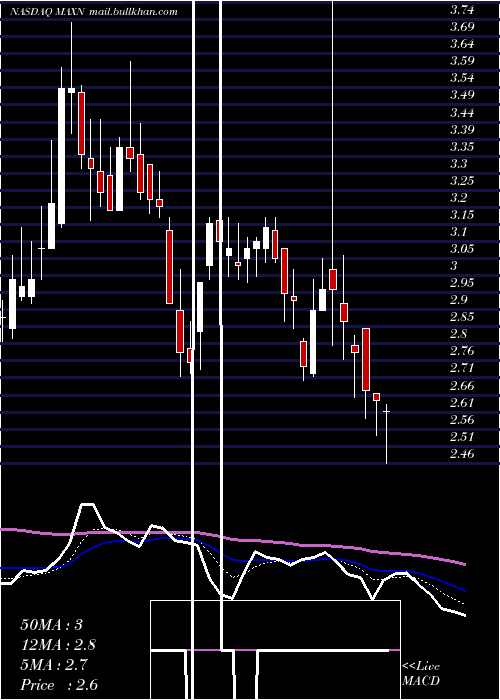The image size is (500, 700).
Task: Click the 2.71 price axis label
Action: [462, 368]
